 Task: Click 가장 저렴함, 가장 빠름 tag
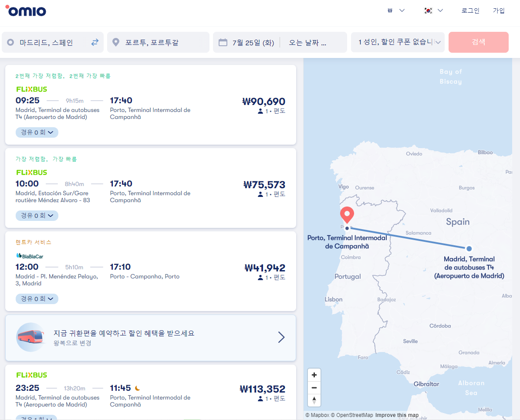[x=46, y=159]
